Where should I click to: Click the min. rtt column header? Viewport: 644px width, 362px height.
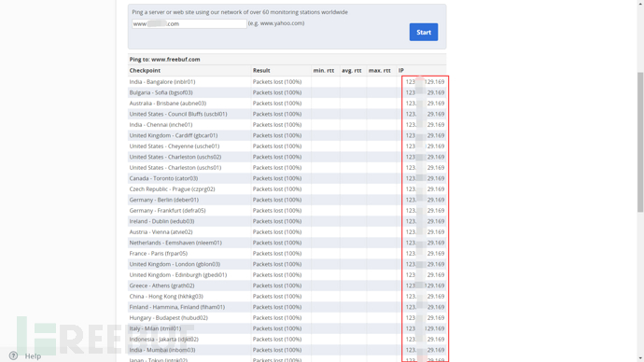click(324, 71)
